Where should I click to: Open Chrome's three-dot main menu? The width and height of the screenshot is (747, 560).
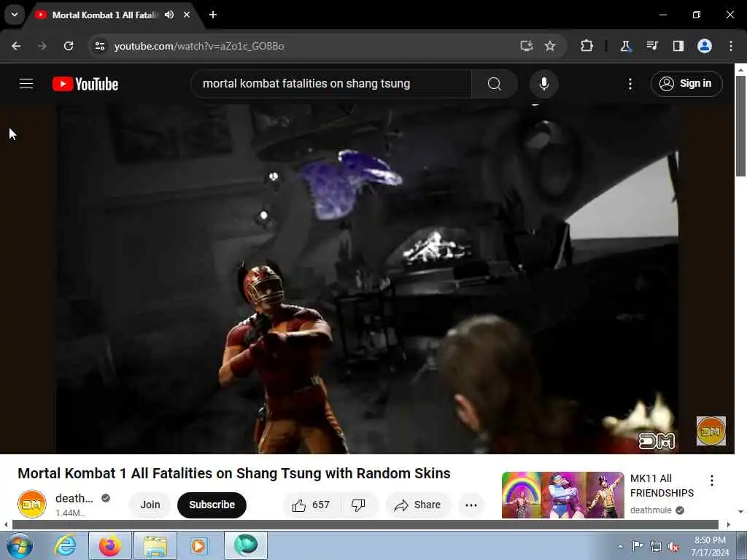click(x=731, y=46)
